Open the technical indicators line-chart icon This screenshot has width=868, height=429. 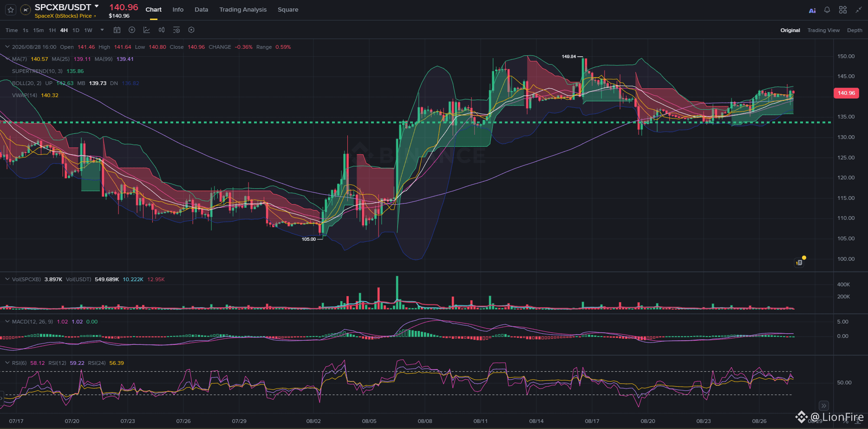click(x=147, y=30)
